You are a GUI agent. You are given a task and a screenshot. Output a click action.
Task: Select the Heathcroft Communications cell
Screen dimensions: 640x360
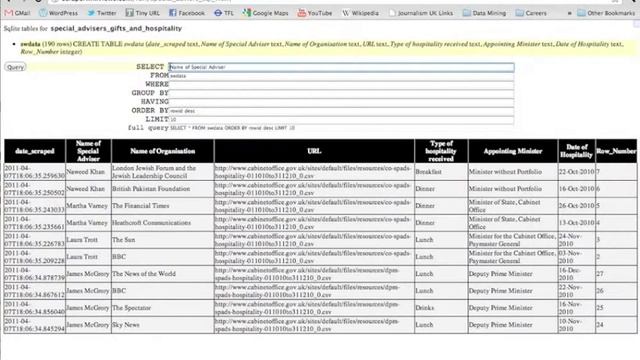pos(162,223)
